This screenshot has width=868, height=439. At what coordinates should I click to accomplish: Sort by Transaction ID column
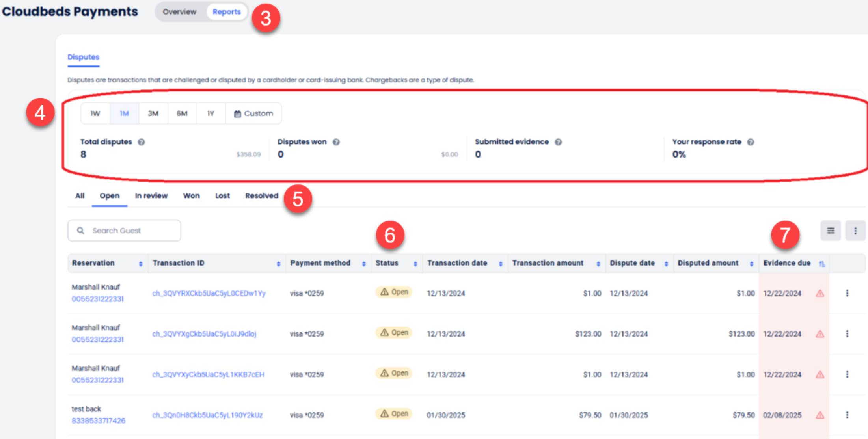click(278, 264)
